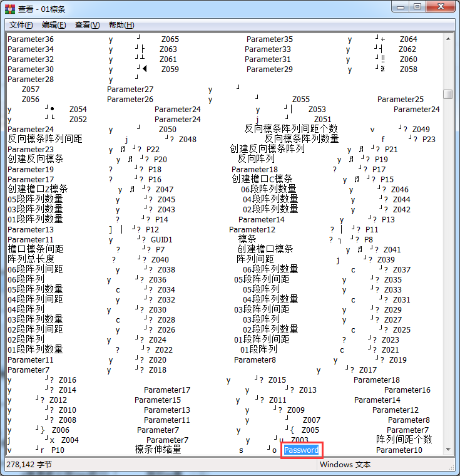
Task: Click the 檐口檩条间距 text
Action: [x=36, y=249]
